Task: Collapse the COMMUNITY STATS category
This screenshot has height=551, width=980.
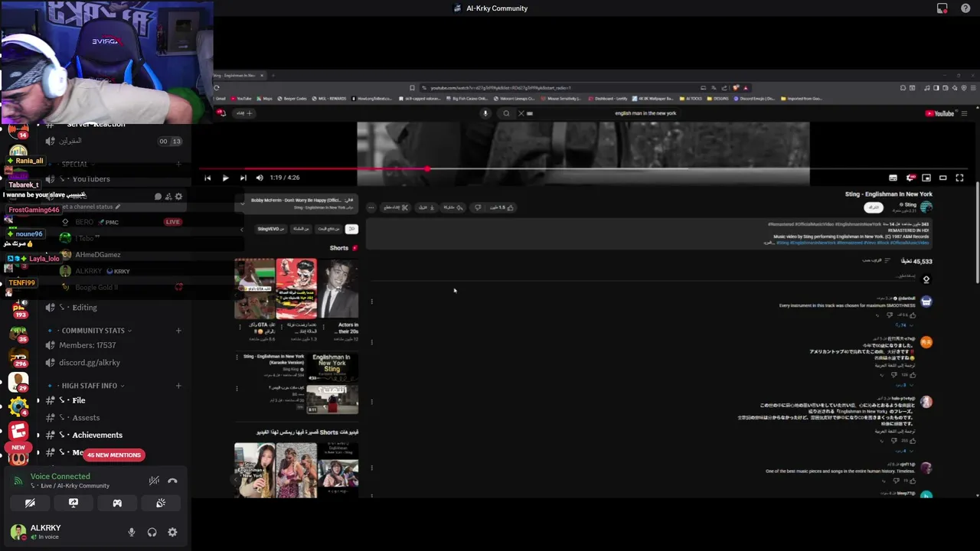Action: tap(93, 331)
